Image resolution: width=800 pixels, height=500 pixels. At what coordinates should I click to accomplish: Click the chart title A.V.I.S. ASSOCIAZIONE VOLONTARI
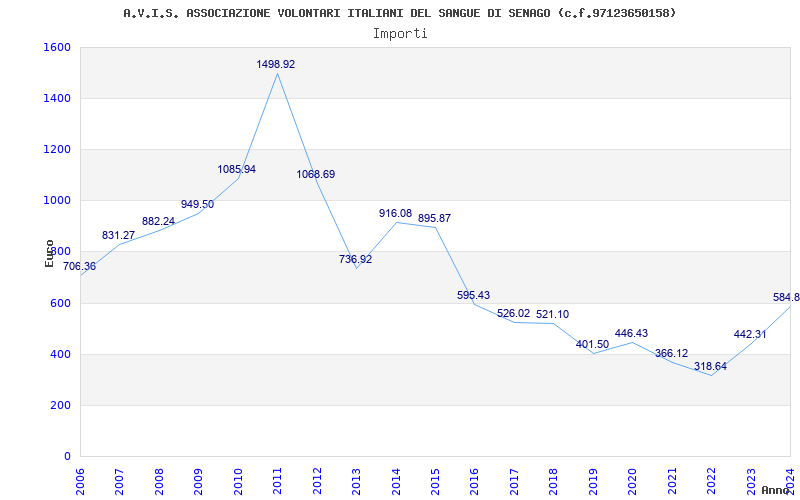click(x=399, y=13)
